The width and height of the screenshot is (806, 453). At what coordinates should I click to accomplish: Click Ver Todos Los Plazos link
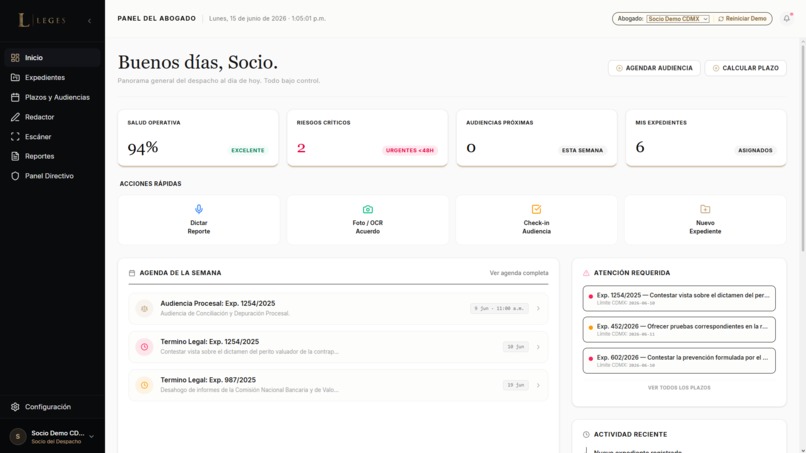click(x=679, y=388)
